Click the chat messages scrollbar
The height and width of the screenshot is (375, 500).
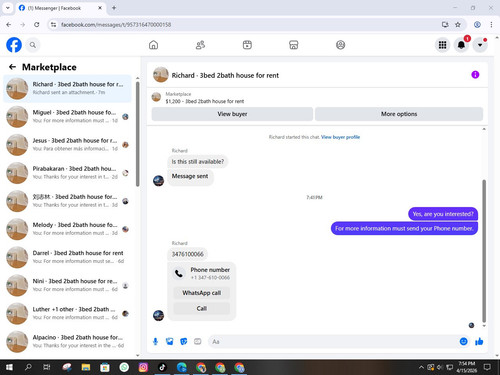[484, 251]
